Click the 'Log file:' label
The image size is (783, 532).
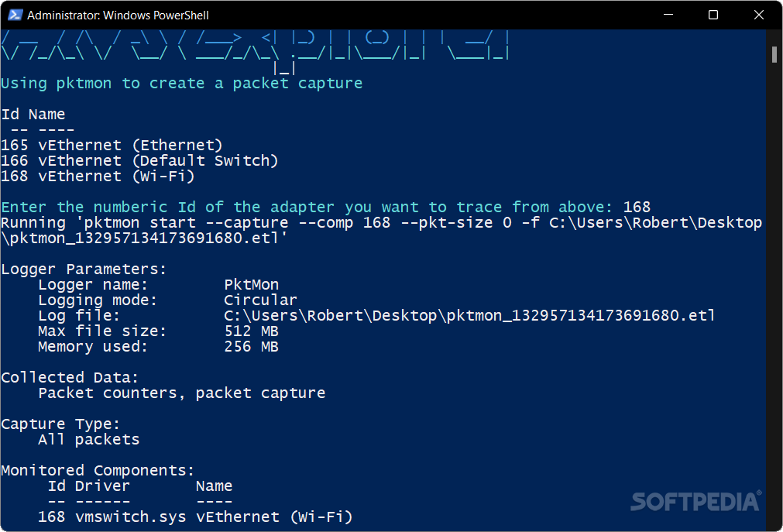[79, 316]
